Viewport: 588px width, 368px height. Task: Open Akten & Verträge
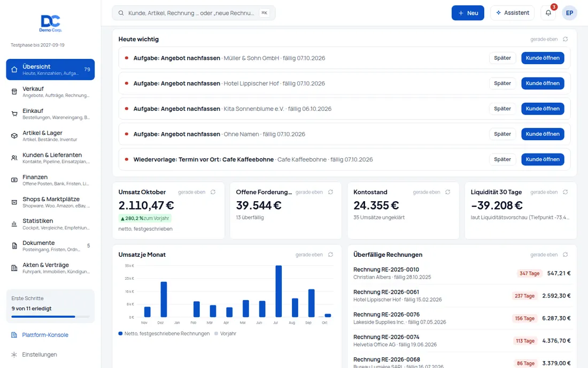coord(50,268)
